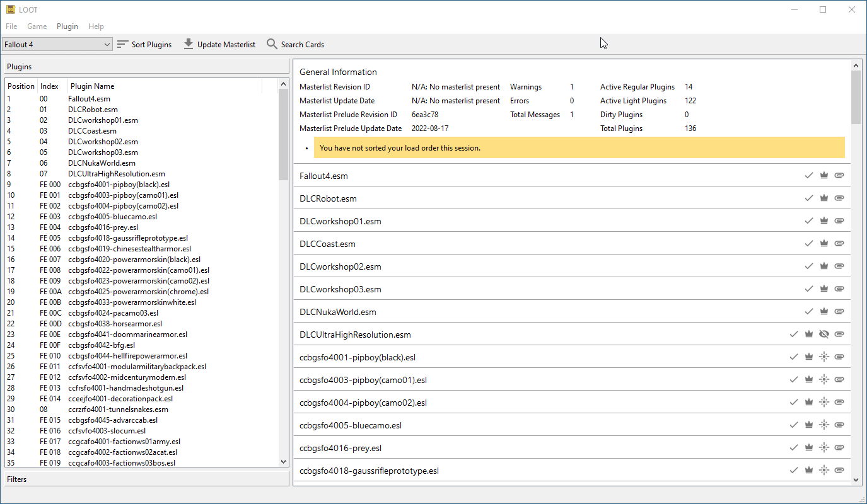Screen dimensions: 867x504
Task: Open the Fallout 4 game dropdown
Action: click(57, 44)
